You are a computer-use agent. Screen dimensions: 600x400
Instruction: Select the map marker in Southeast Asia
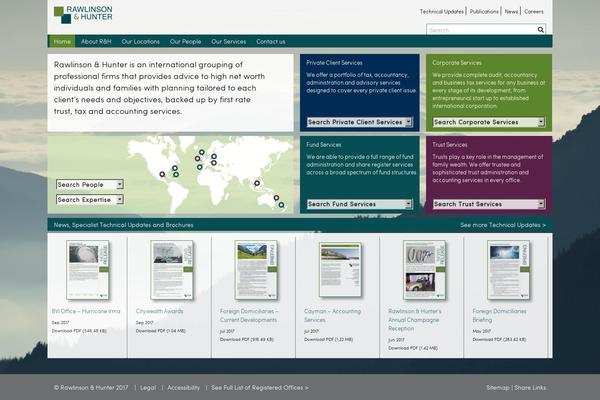click(x=257, y=183)
